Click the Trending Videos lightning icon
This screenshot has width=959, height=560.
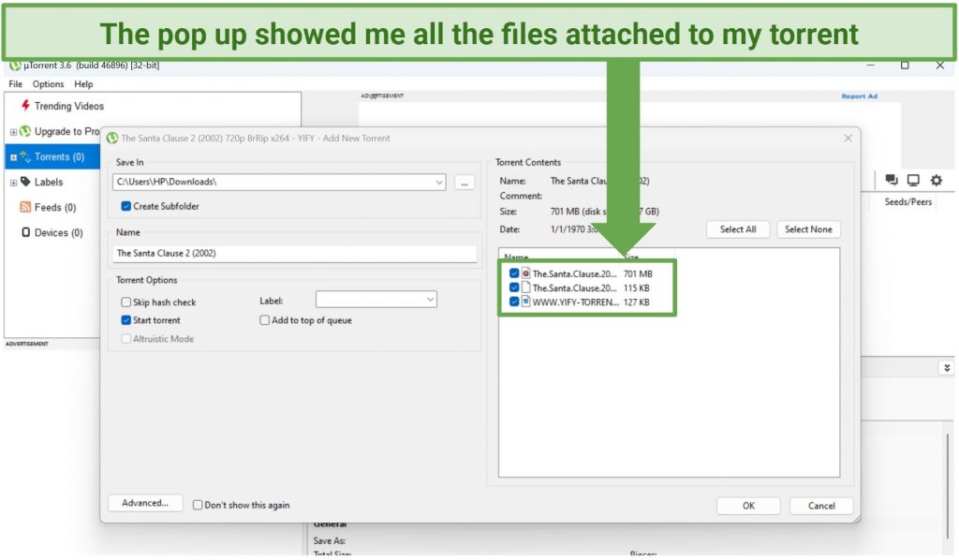tap(25, 106)
